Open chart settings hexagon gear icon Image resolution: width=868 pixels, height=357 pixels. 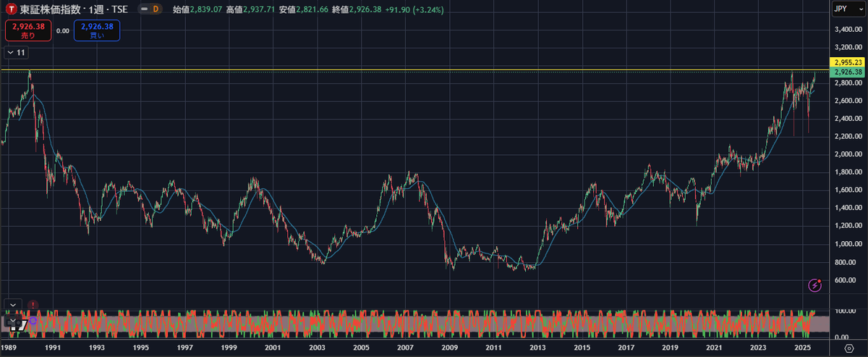pos(848,348)
